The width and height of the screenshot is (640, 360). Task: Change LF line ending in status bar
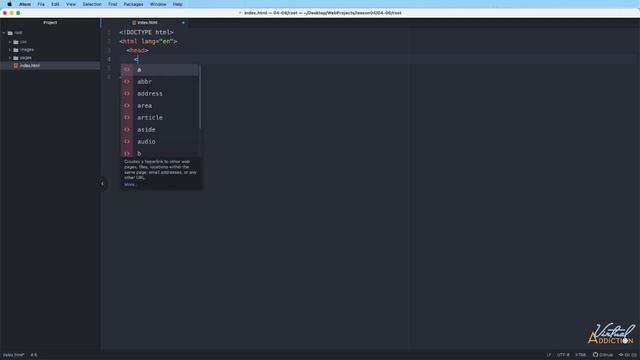click(549, 355)
